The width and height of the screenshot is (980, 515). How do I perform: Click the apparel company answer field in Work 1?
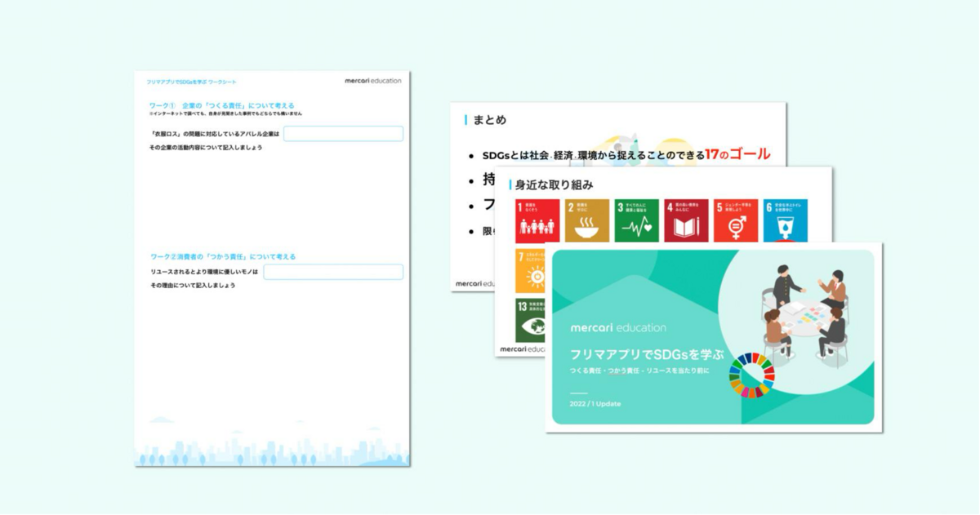(x=343, y=134)
